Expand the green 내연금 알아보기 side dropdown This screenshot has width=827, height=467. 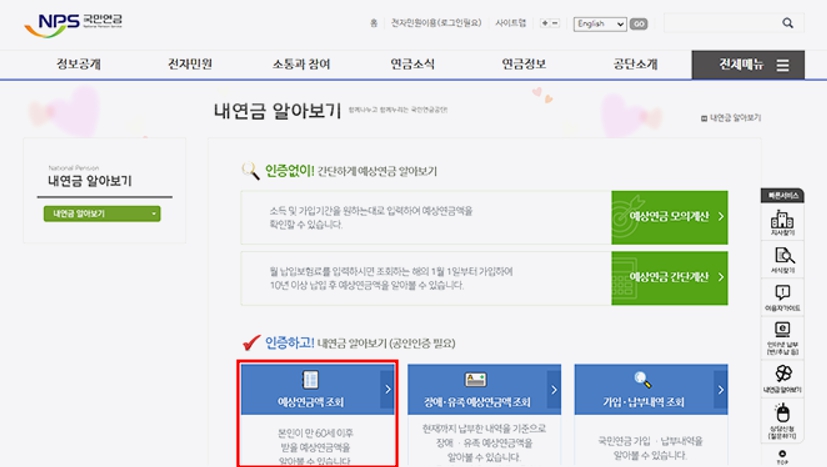102,214
